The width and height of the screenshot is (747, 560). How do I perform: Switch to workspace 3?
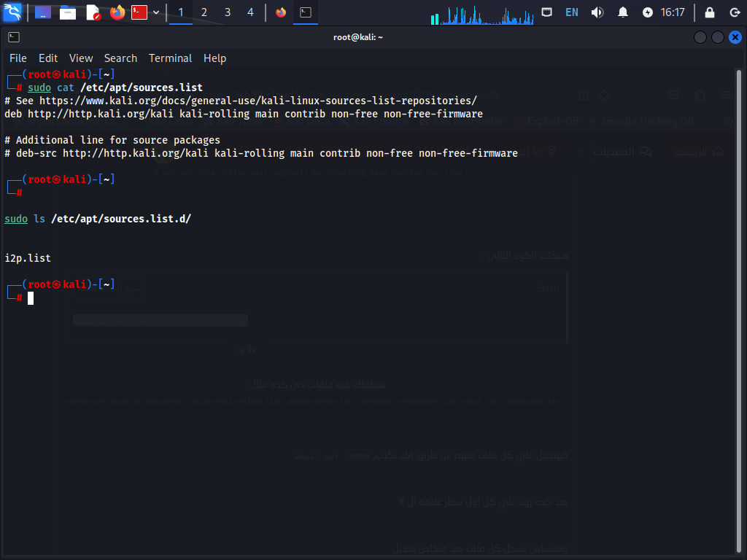click(228, 12)
